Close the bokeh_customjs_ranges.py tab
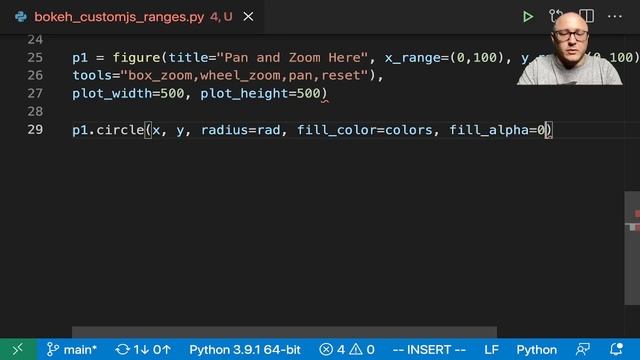 (x=248, y=17)
